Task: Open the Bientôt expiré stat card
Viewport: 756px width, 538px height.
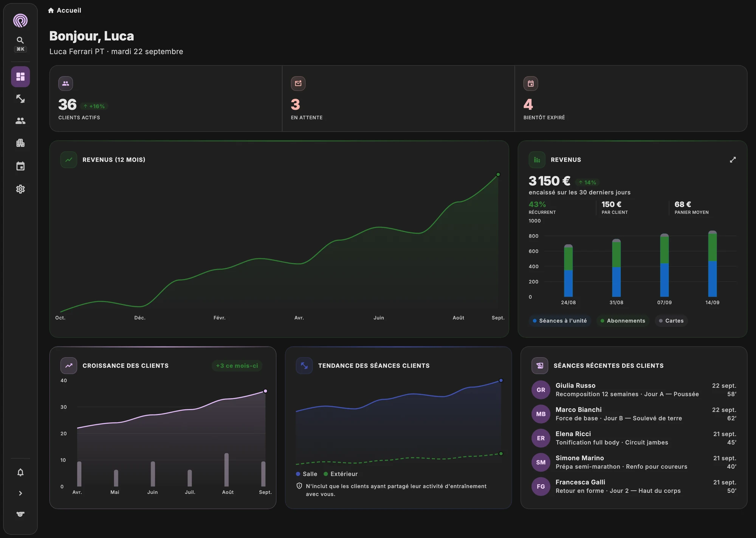Action: tap(631, 98)
